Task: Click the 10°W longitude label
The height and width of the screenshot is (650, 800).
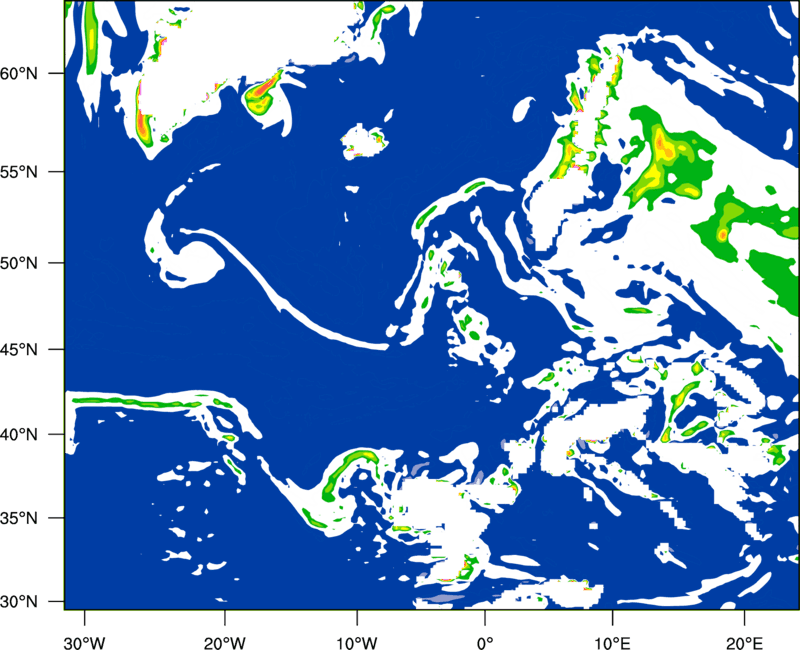Action: [x=356, y=643]
